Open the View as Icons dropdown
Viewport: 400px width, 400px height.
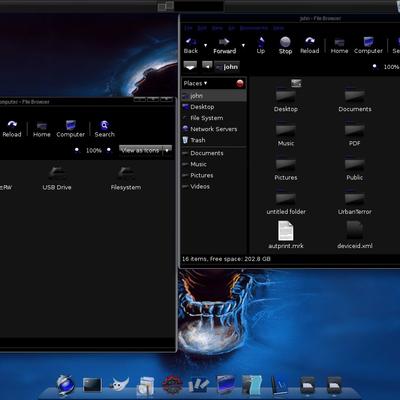point(167,151)
